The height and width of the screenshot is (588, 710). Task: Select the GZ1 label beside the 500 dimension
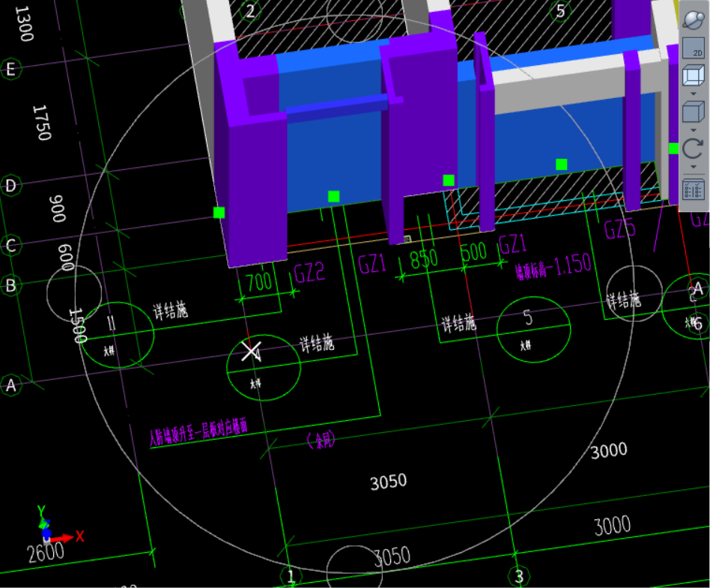(512, 244)
